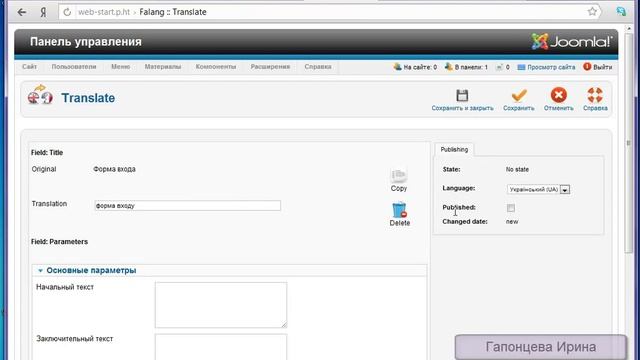Viewport: 640px width, 360px height.
Task: Open the Пользователи menu
Action: 74,67
